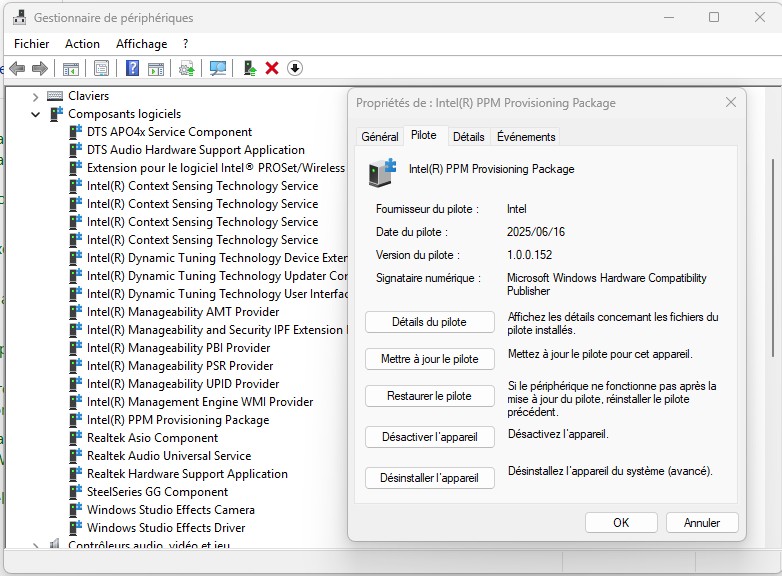Click the Show/Hide console tree toolbar icon

71,68
